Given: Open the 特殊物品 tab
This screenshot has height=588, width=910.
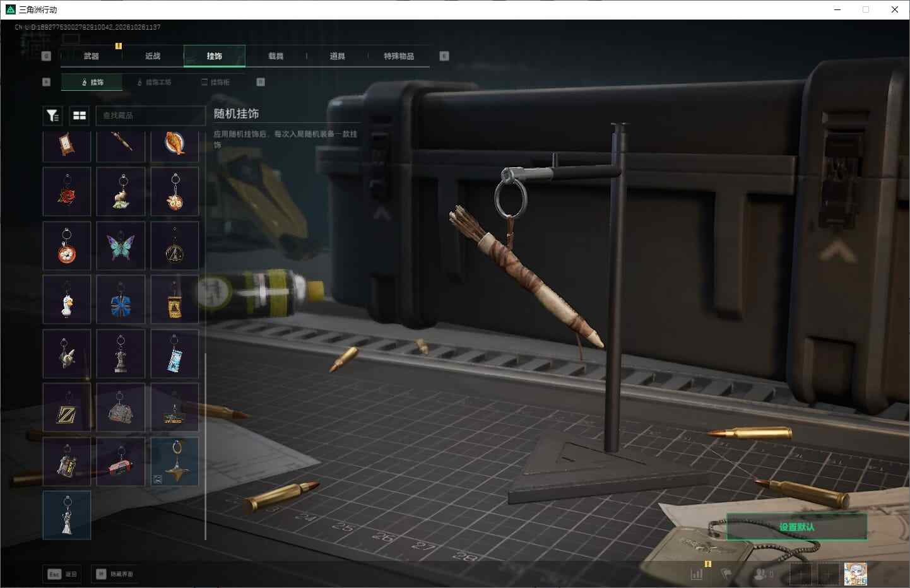Looking at the screenshot, I should coord(399,56).
